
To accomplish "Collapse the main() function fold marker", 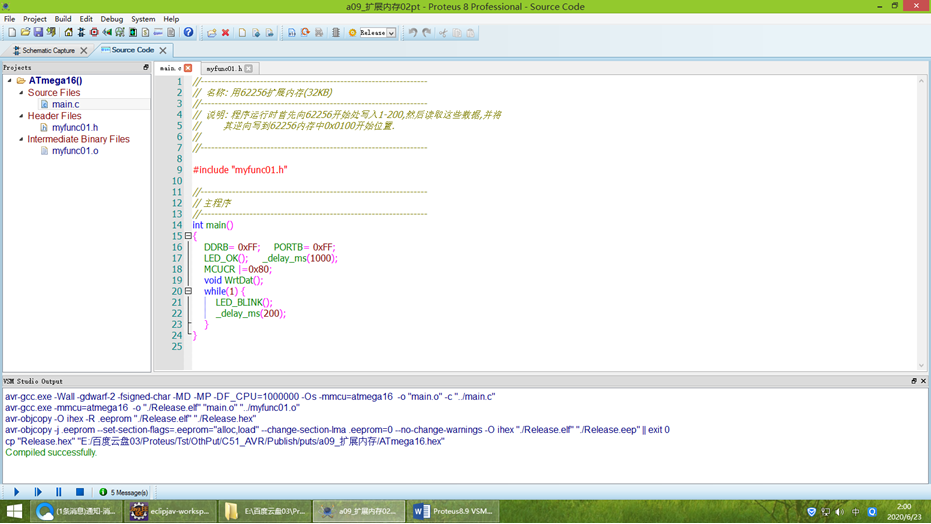I will pyautogui.click(x=188, y=236).
